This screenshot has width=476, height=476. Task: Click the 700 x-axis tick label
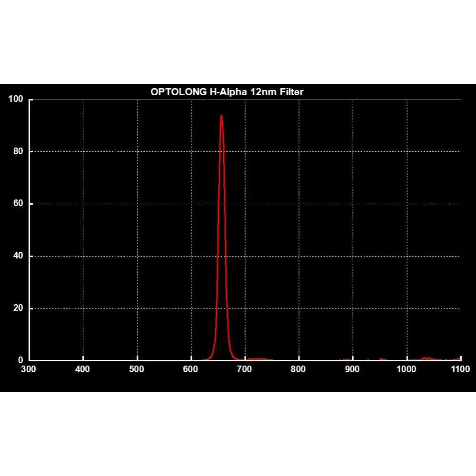pos(245,368)
